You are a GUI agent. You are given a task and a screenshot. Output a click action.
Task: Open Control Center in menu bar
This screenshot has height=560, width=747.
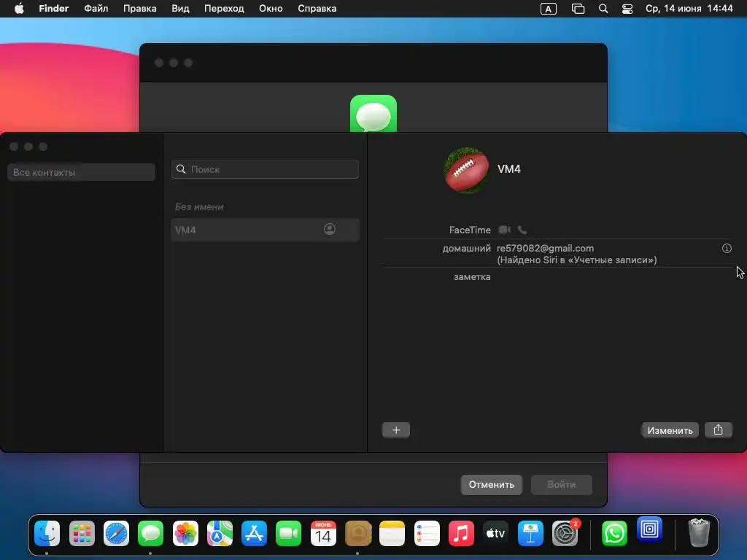627,9
